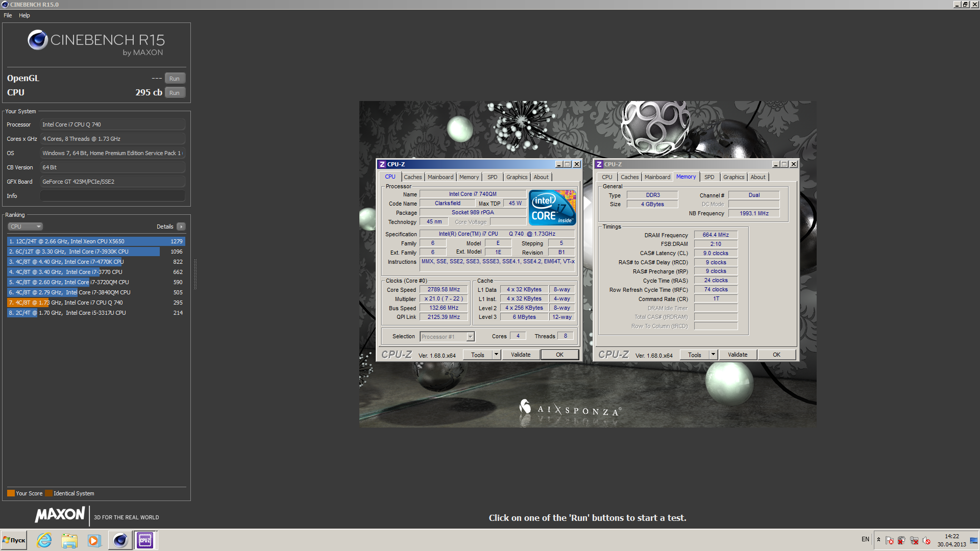Minimize the right CPU-Z window

[776, 164]
